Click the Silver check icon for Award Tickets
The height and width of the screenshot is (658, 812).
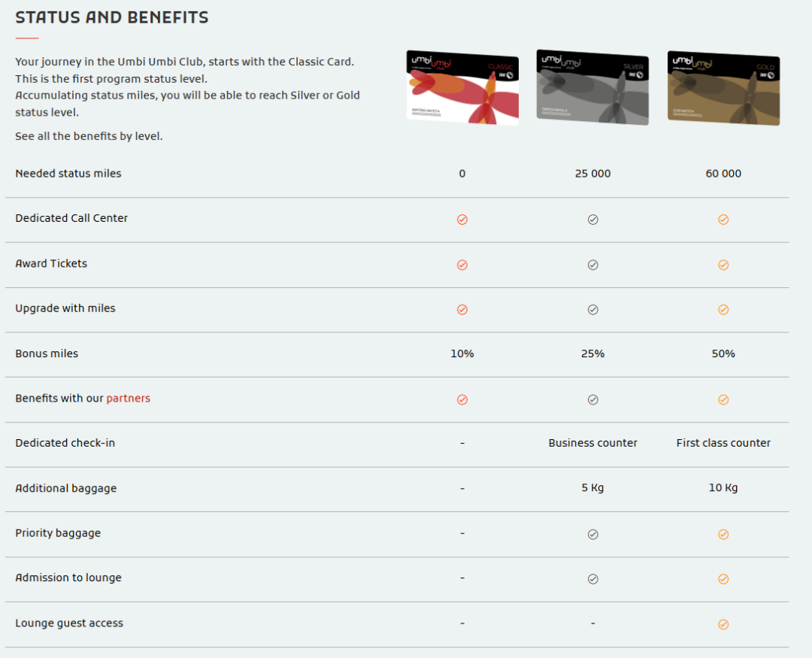pyautogui.click(x=593, y=265)
